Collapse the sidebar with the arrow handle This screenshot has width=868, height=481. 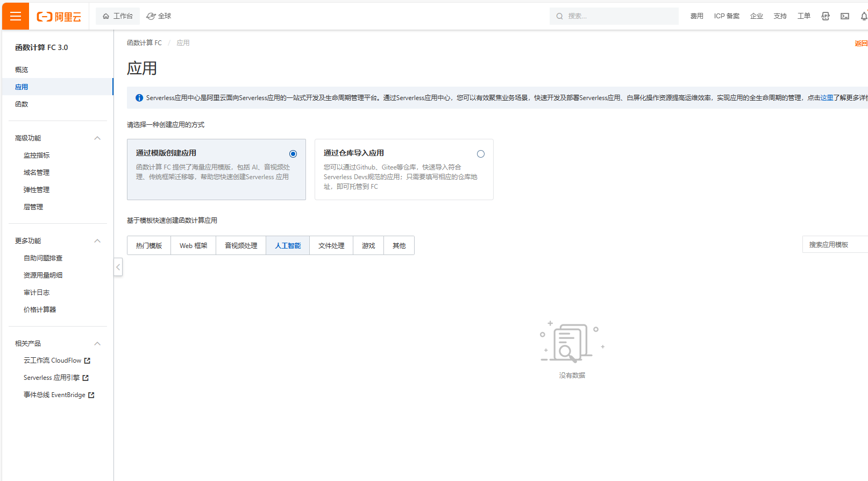[x=118, y=267]
